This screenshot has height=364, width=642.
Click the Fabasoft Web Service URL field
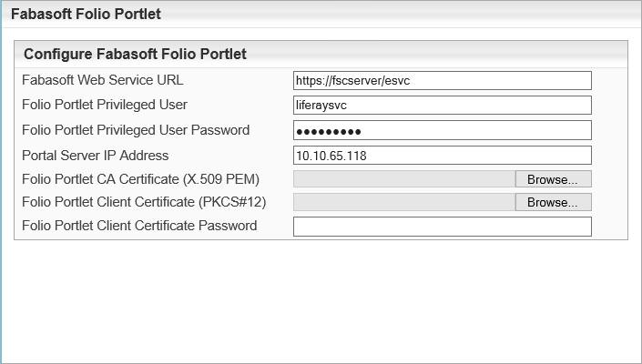tap(442, 81)
